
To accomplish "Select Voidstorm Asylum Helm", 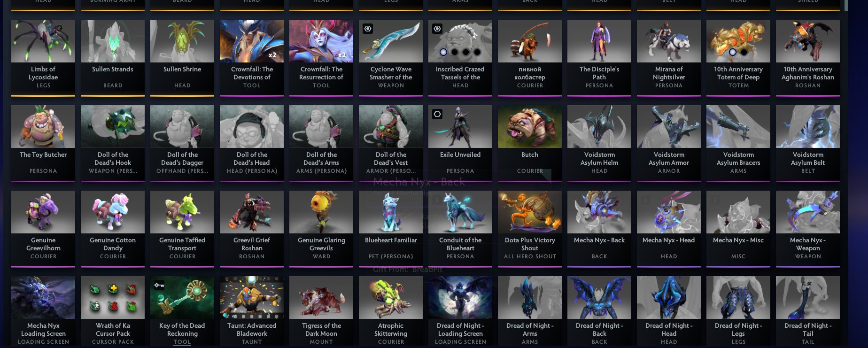I will pyautogui.click(x=599, y=143).
